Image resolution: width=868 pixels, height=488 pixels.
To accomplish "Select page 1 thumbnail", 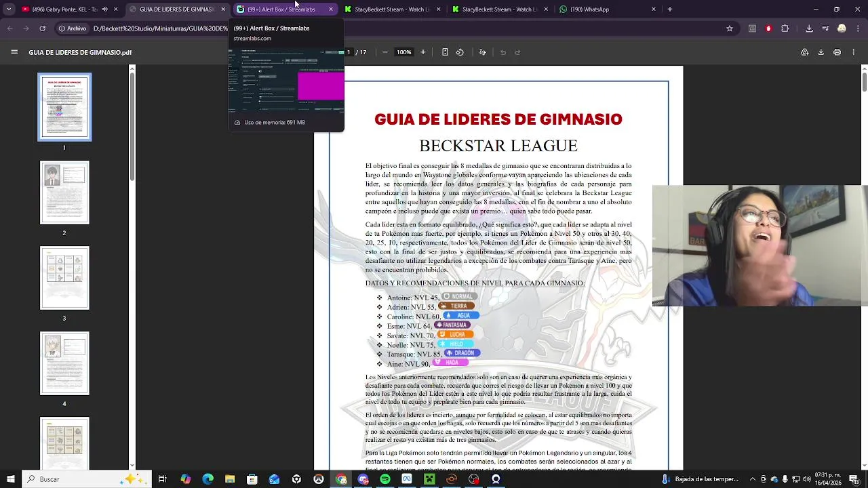I will tap(64, 107).
